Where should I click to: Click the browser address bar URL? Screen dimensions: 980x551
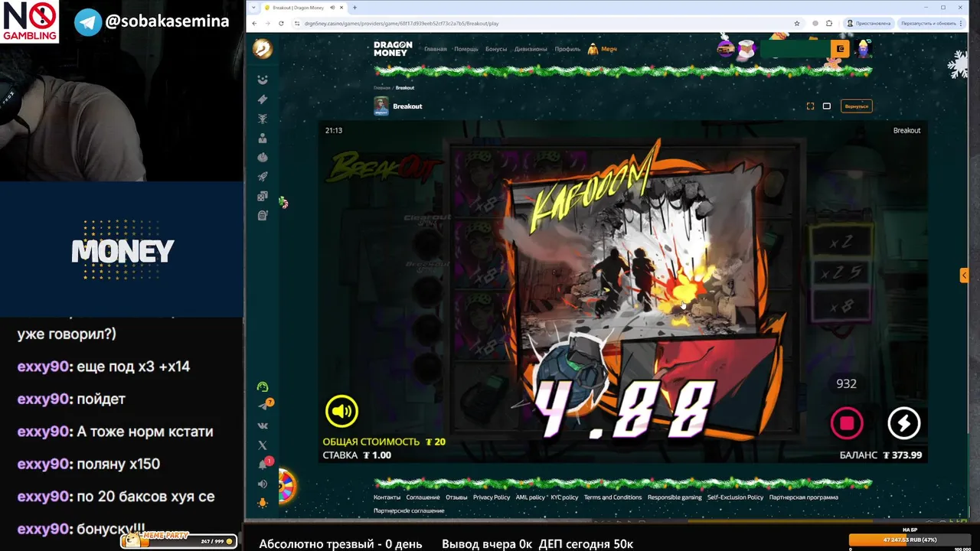401,24
